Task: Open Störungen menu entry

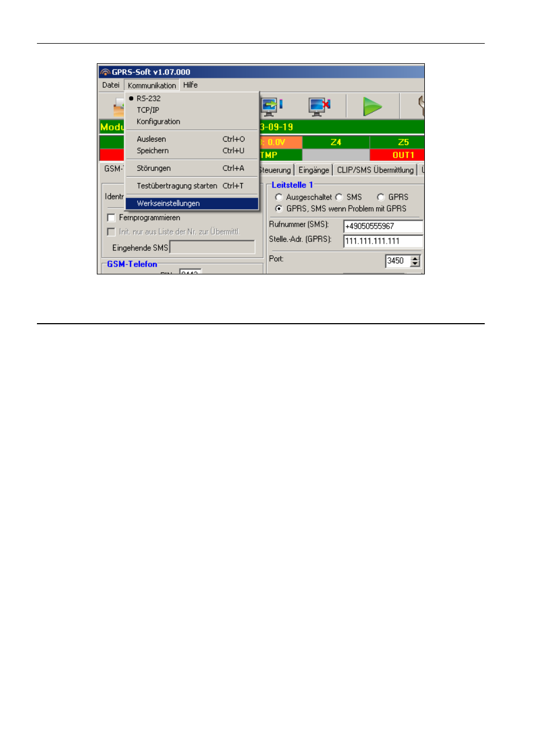Action: pos(191,168)
